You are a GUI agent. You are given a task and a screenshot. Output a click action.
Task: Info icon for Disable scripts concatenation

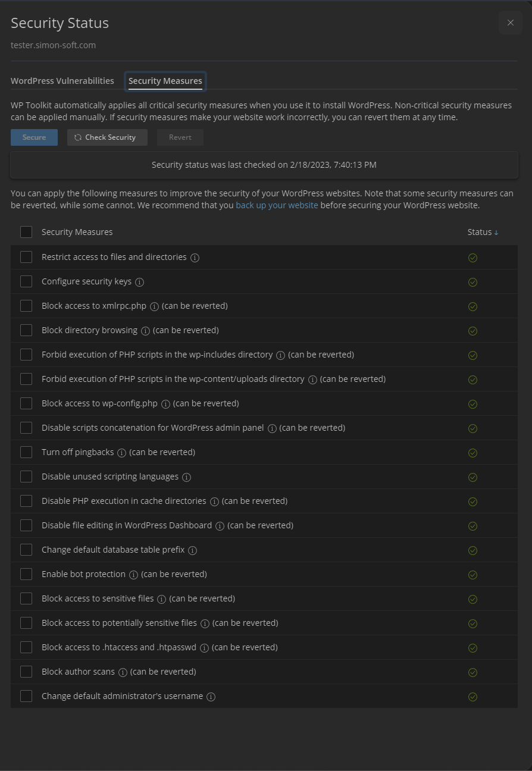pos(272,428)
